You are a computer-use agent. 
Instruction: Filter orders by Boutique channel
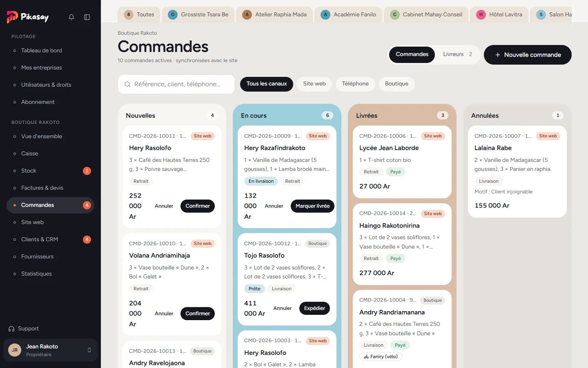pos(396,84)
